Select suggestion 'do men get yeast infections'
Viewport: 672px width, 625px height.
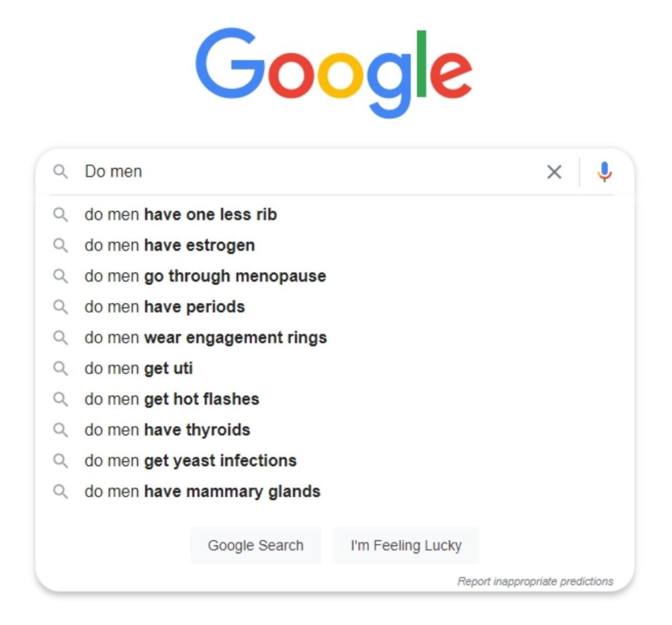pos(190,460)
